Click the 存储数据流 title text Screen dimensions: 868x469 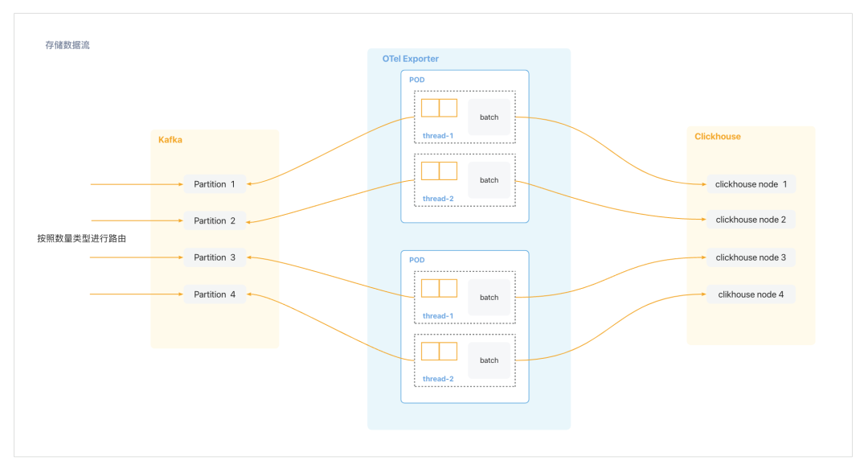click(68, 45)
